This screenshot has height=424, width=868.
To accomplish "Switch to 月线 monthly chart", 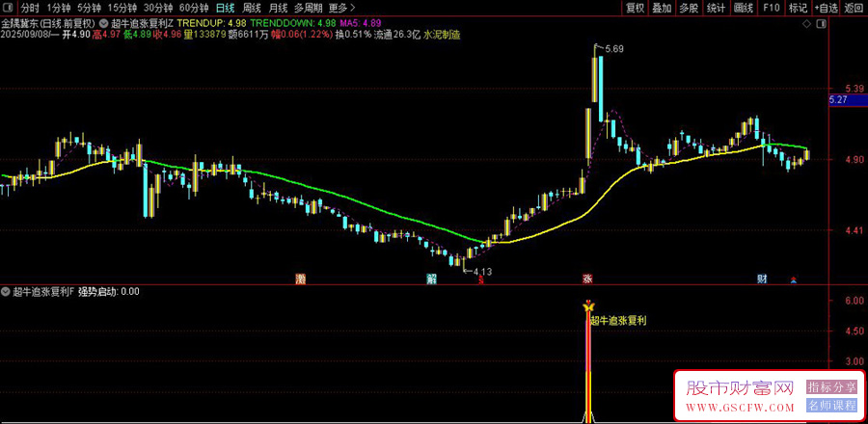I will point(278,9).
